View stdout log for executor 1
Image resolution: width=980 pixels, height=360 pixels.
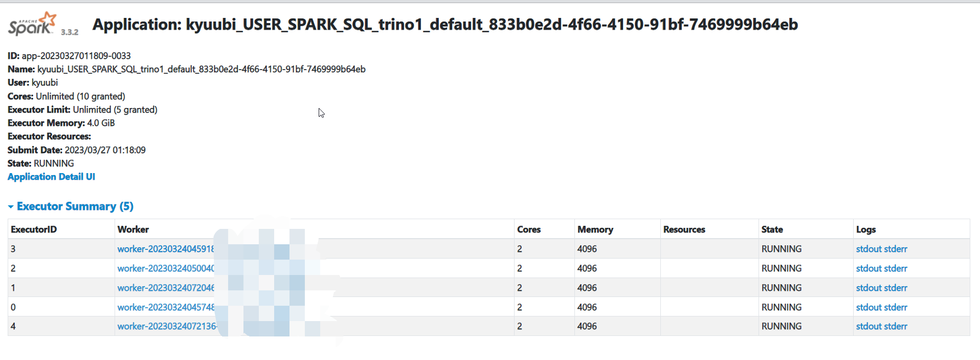click(868, 288)
